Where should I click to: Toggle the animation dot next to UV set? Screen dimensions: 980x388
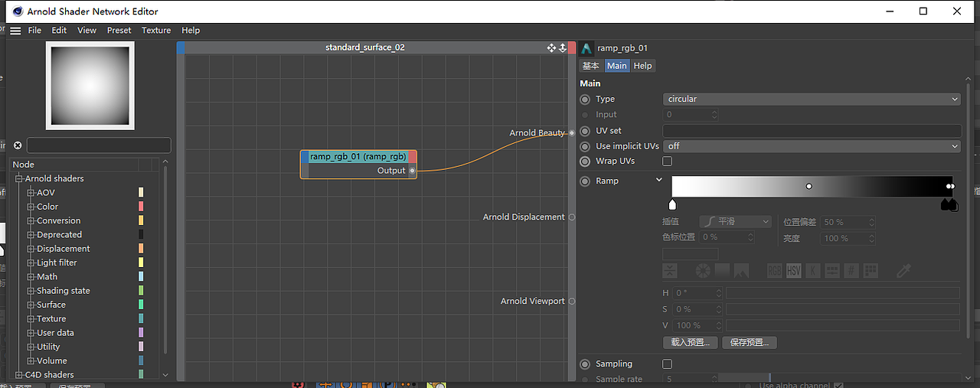[585, 131]
